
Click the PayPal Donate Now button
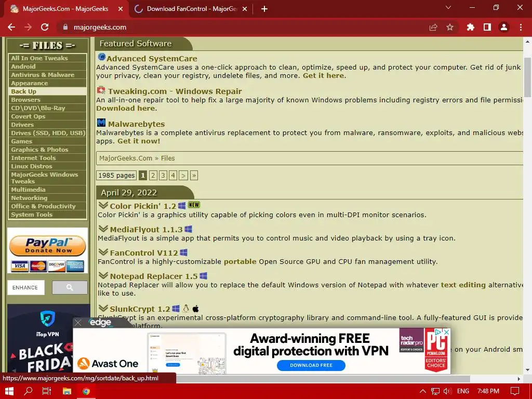[x=47, y=246]
